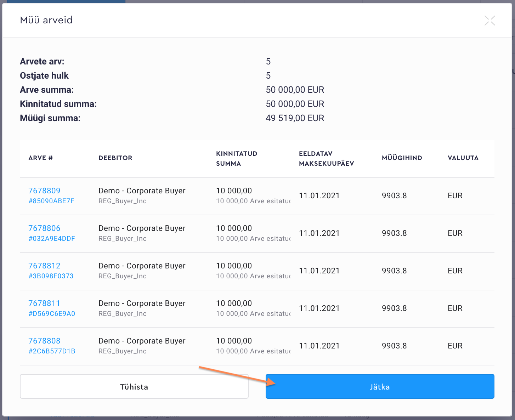Image resolution: width=515 pixels, height=420 pixels.
Task: Click the ARVE # column header
Action: (x=40, y=158)
